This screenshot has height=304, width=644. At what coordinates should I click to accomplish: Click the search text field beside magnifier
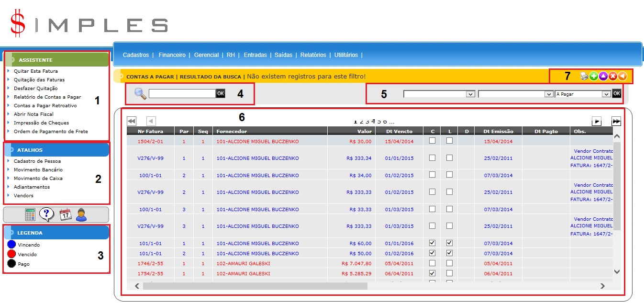coord(182,94)
